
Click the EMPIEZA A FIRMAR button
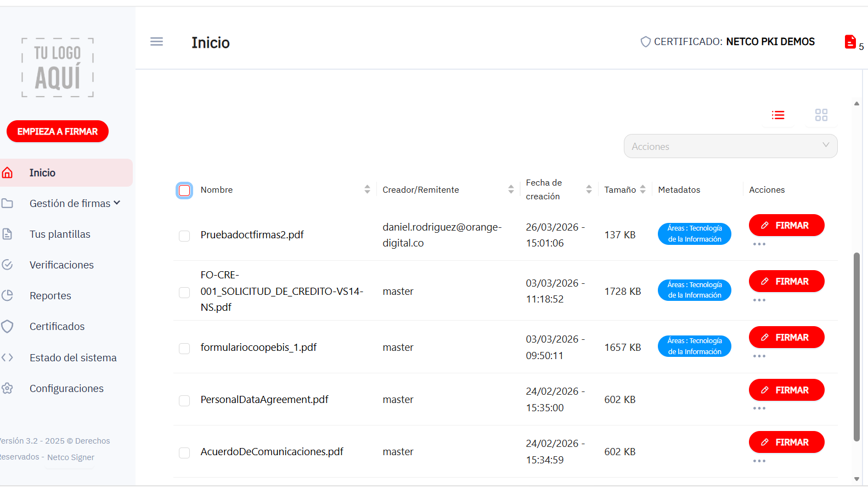coord(58,131)
